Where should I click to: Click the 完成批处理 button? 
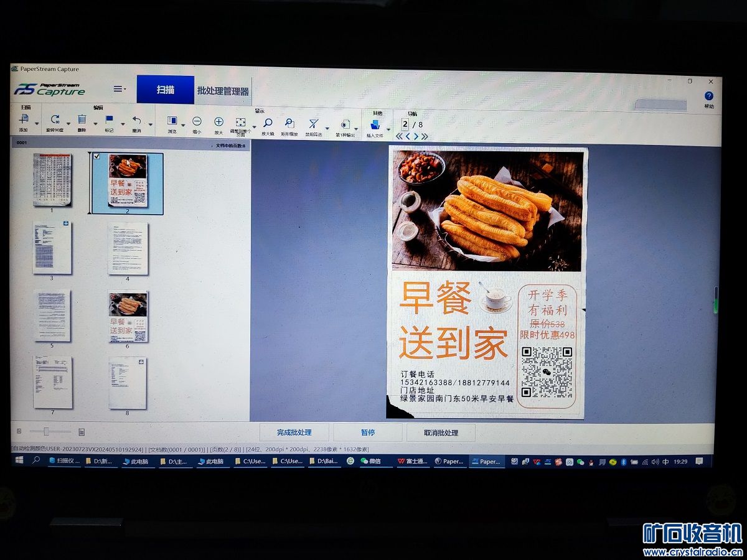point(294,432)
